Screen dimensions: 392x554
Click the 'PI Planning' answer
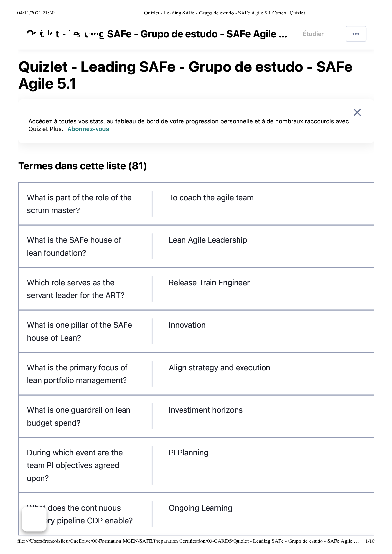pyautogui.click(x=188, y=453)
